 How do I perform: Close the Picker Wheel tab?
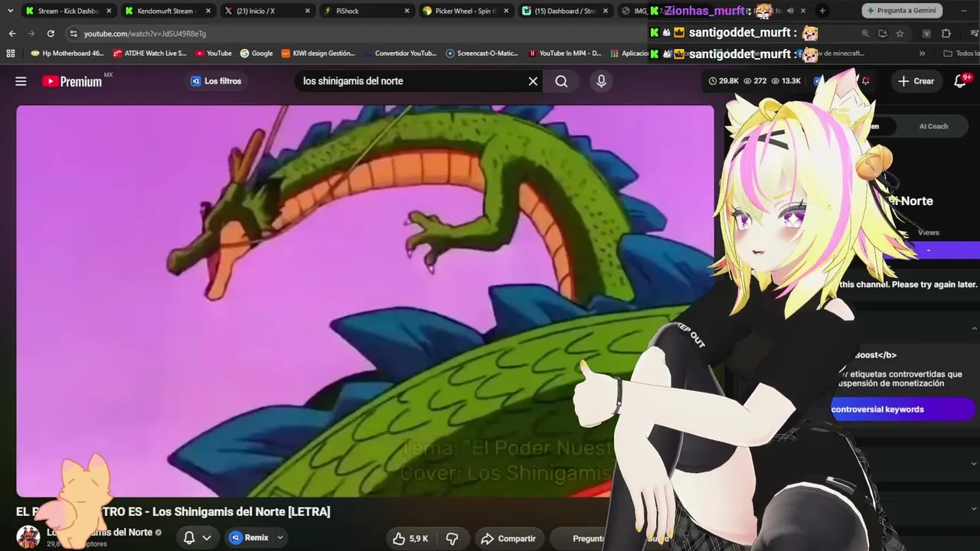[x=506, y=11]
